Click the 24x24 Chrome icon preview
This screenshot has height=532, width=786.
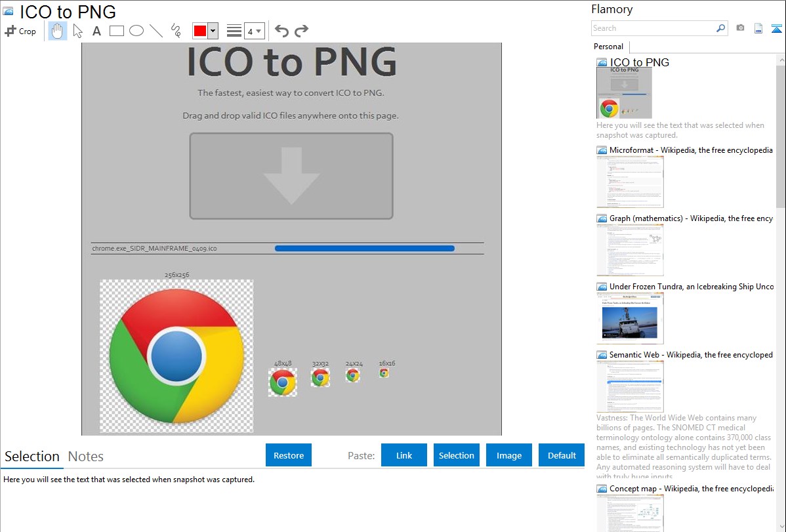tap(353, 375)
